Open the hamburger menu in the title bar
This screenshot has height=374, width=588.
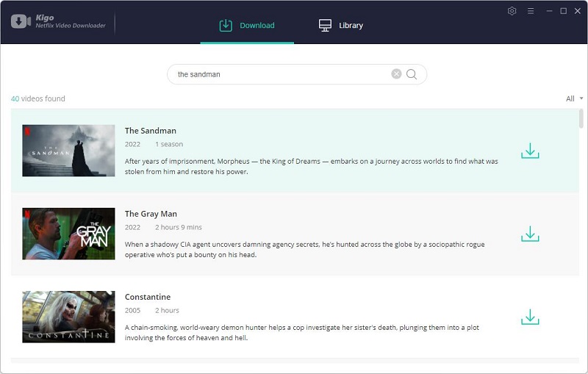point(531,11)
